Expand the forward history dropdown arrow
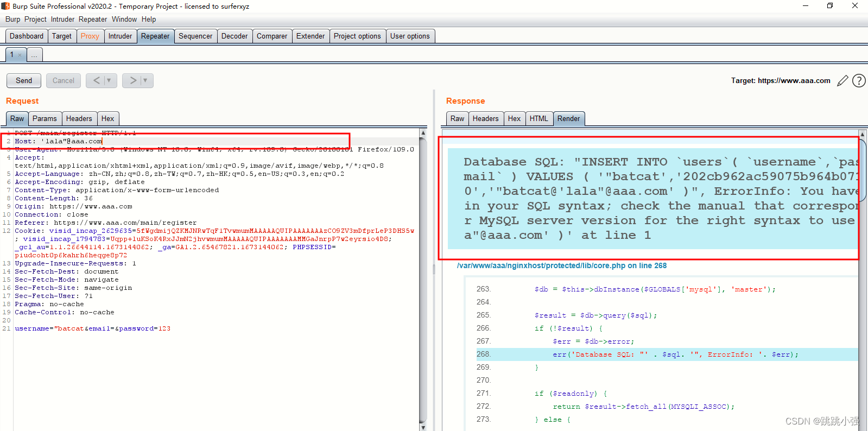Image resolution: width=868 pixels, height=431 pixels. 145,80
